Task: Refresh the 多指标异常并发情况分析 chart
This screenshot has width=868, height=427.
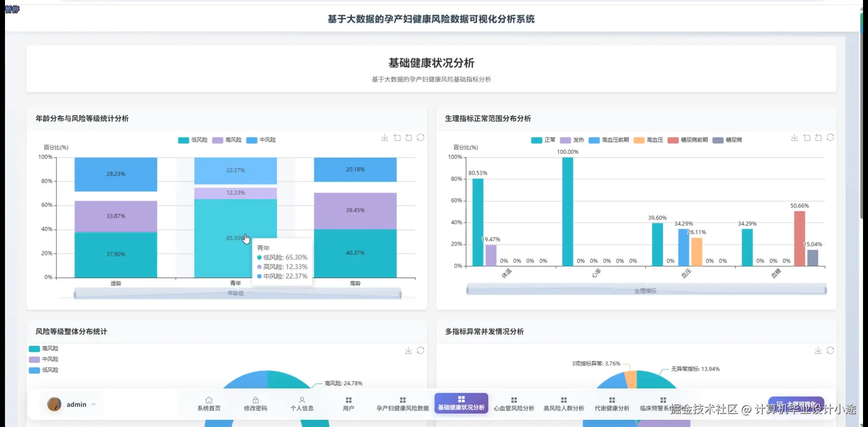Action: click(x=830, y=350)
